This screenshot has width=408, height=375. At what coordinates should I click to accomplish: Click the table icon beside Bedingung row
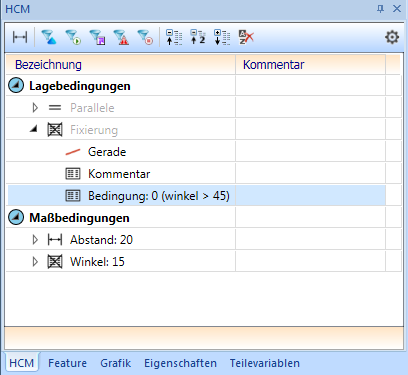(x=73, y=196)
